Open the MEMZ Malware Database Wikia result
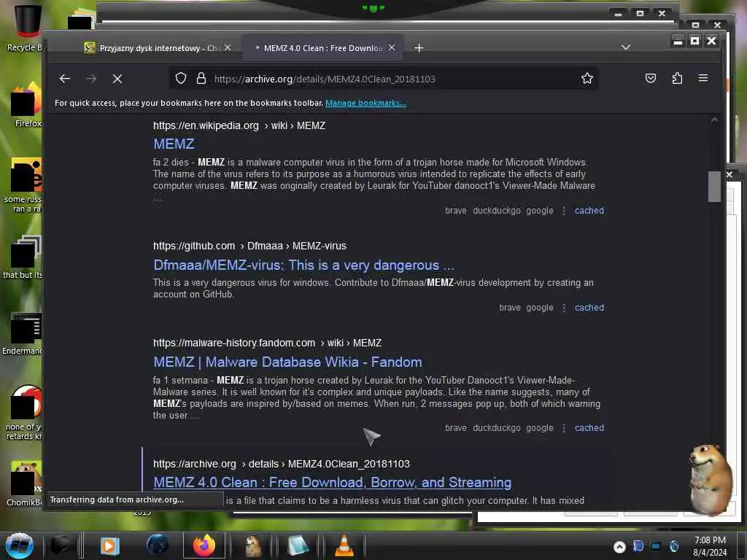This screenshot has height=560, width=747. 287,362
